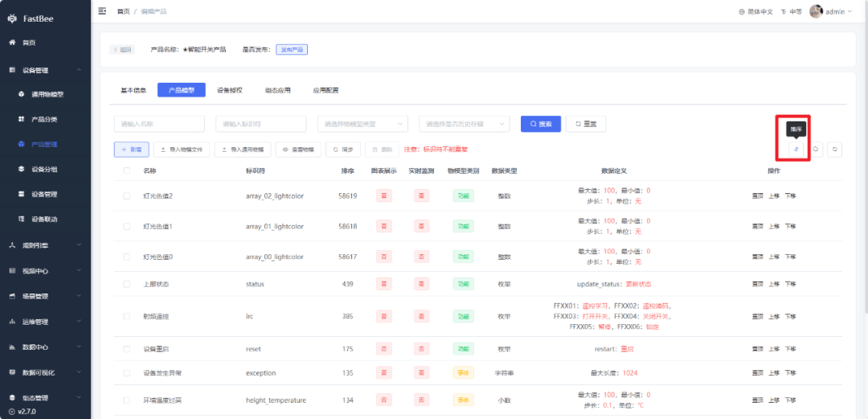Image resolution: width=868 pixels, height=419 pixels.
Task: Toggle the select-all checkbox in table header
Action: pos(127,170)
